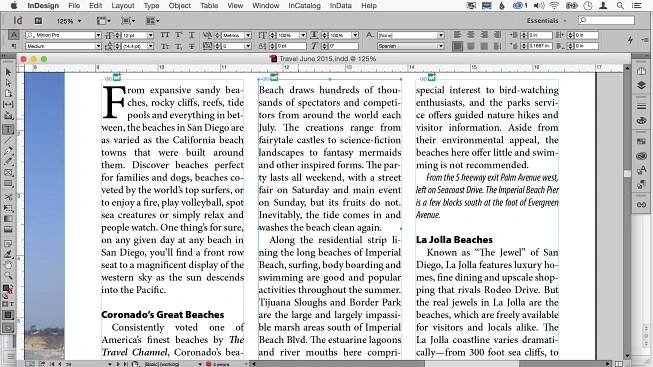Open the View Options dropdown
Screen dimensions: 653x367
(104, 20)
